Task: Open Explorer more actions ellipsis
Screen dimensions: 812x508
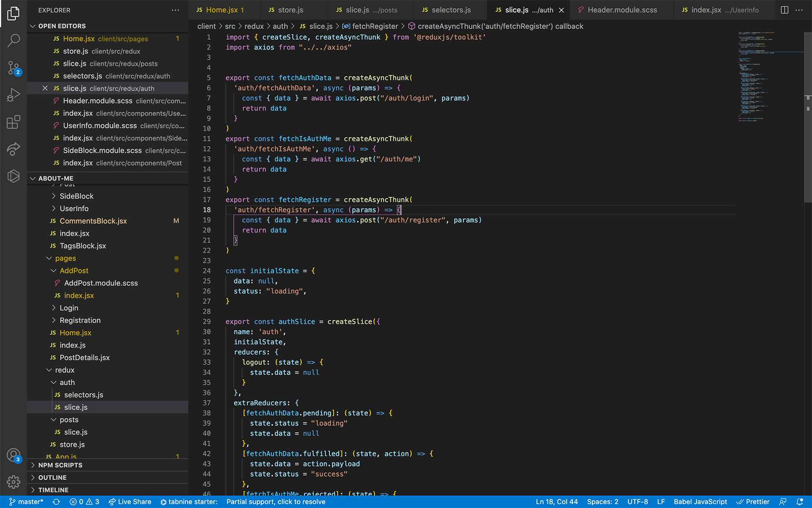Action: pos(175,10)
